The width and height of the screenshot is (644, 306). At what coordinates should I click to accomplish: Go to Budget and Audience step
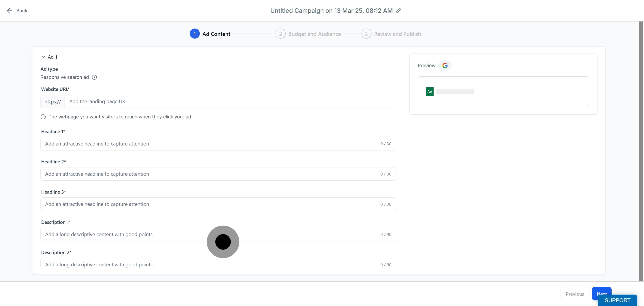pos(314,34)
